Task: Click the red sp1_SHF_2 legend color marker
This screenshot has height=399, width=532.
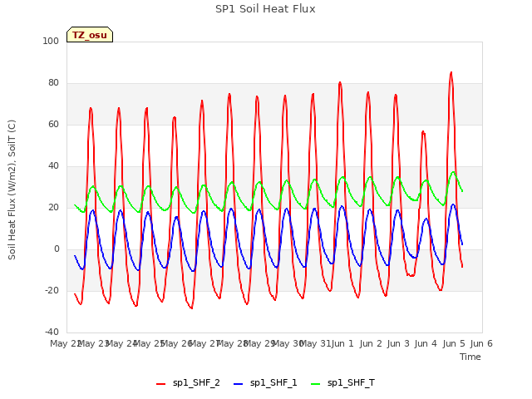Action: (160, 384)
